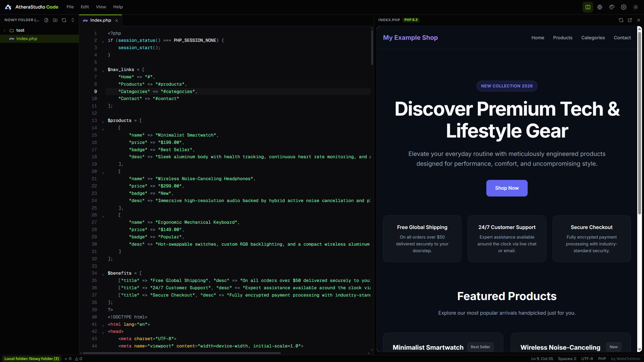The image size is (644, 362).
Task: Change indentation via Spaces: 2 status entry
Action: [567, 359]
